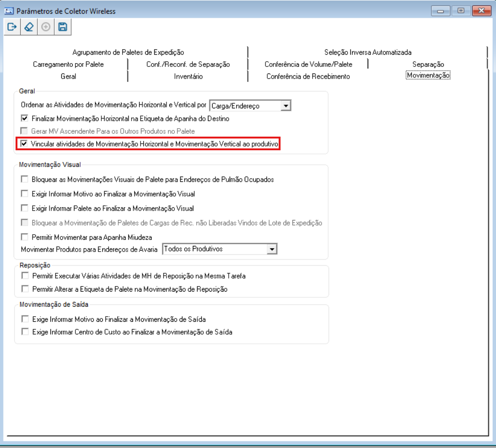The height and width of the screenshot is (448, 496).
Task: Uncheck Vincular atividades de Movimentação checkbox
Action: (x=24, y=144)
